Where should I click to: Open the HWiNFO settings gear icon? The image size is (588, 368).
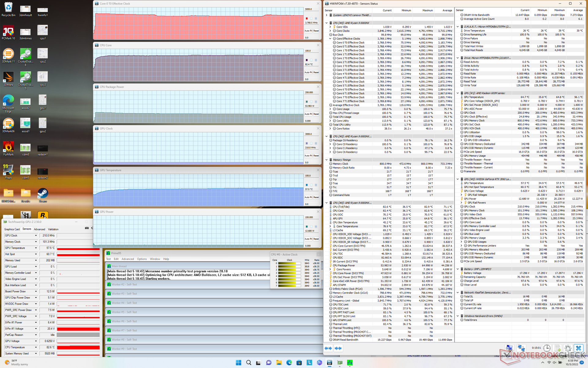(568, 348)
